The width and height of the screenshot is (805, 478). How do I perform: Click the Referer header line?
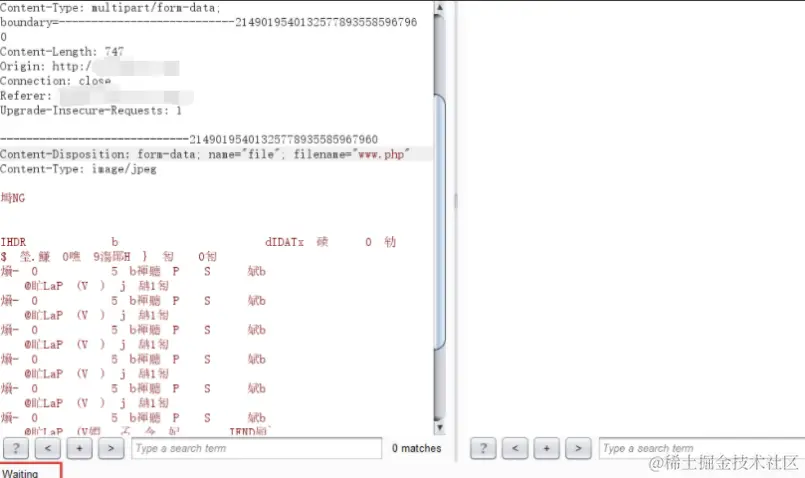coord(97,96)
